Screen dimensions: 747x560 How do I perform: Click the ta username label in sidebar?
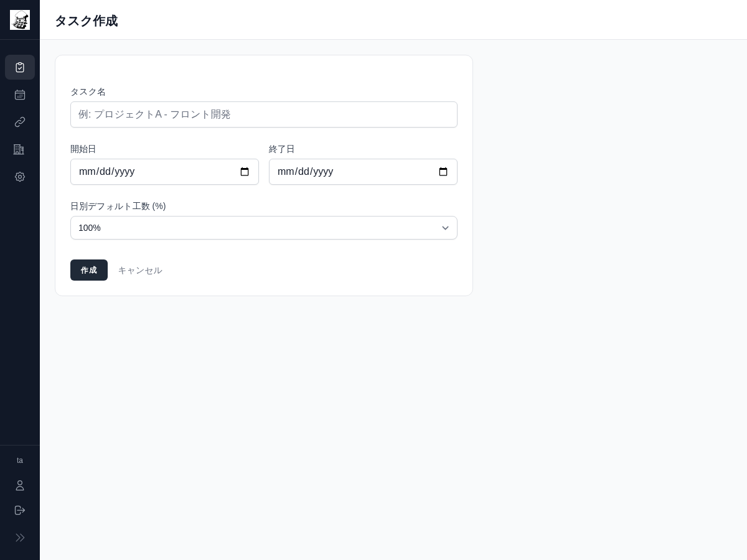coord(20,460)
